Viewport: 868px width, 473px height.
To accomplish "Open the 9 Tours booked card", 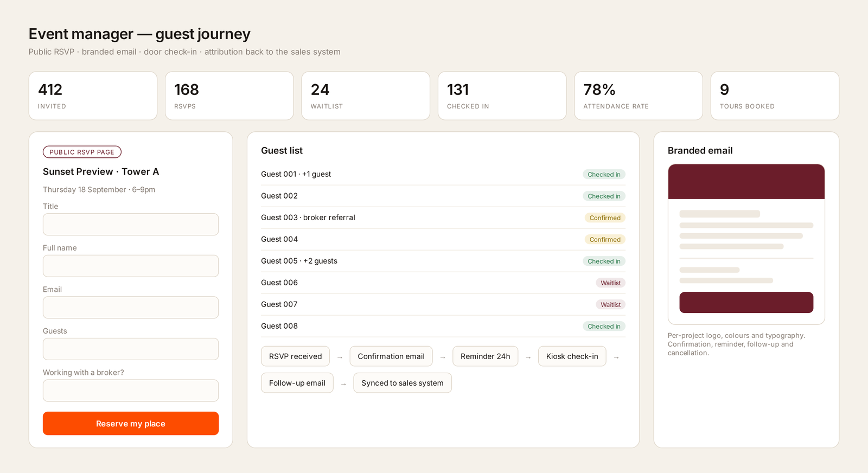I will coord(775,96).
